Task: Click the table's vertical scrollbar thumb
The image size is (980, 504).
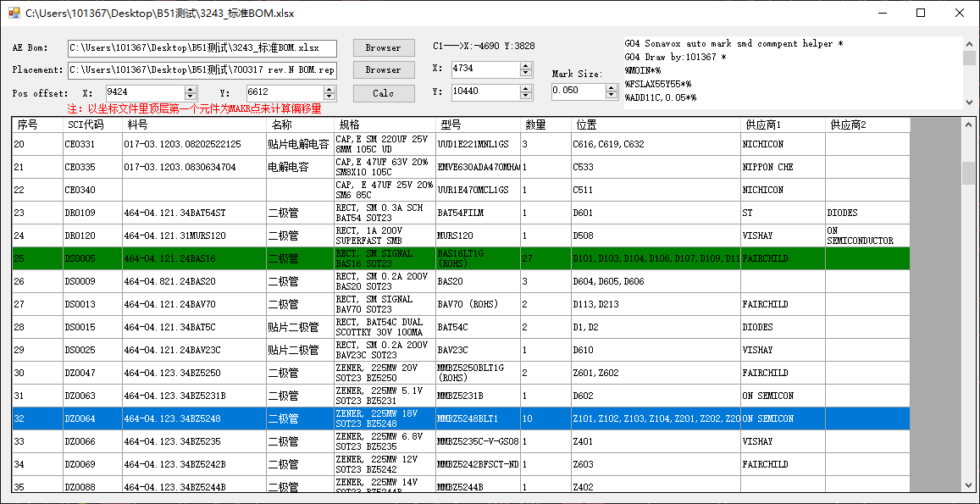Action: (x=967, y=173)
